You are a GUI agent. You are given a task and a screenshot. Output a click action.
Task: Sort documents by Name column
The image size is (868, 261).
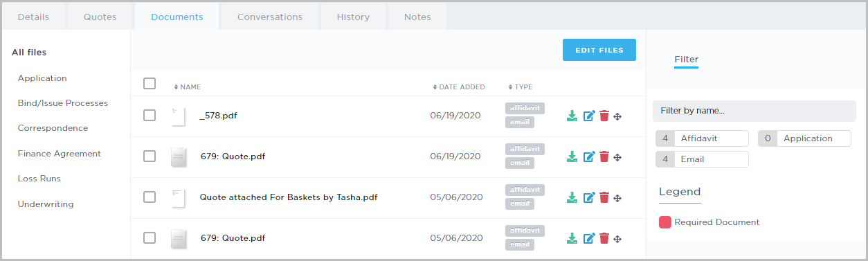coord(187,87)
